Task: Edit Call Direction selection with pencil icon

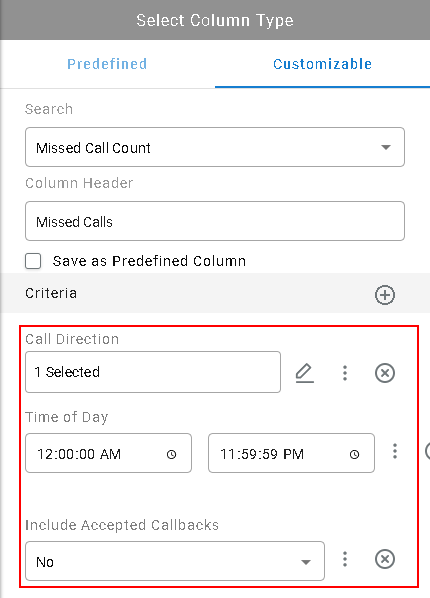Action: tap(304, 373)
